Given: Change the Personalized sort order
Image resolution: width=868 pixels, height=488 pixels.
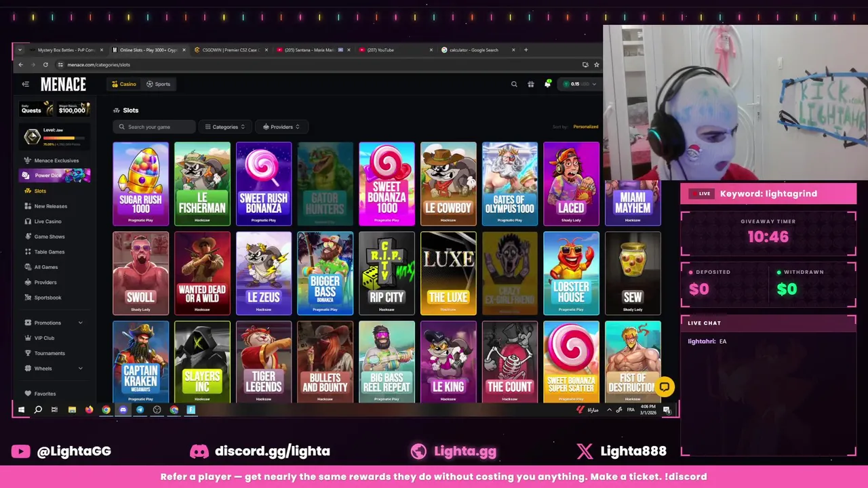Looking at the screenshot, I should [x=585, y=127].
